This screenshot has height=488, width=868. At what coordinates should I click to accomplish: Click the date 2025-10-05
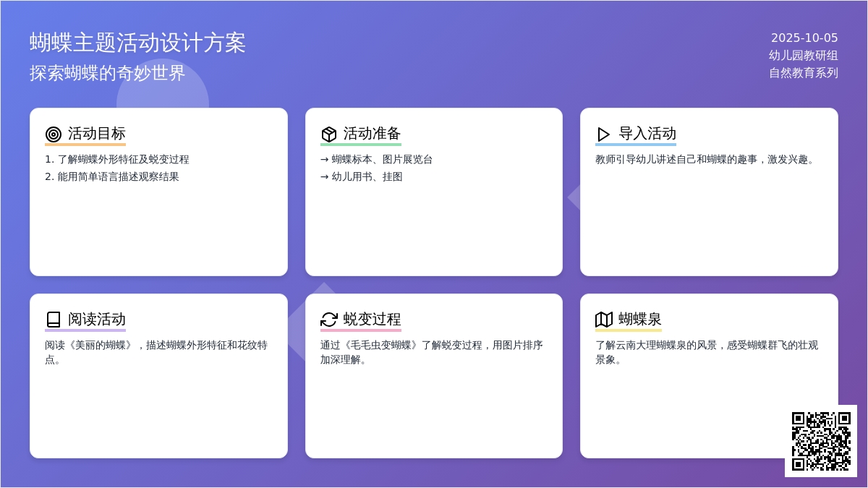(804, 38)
